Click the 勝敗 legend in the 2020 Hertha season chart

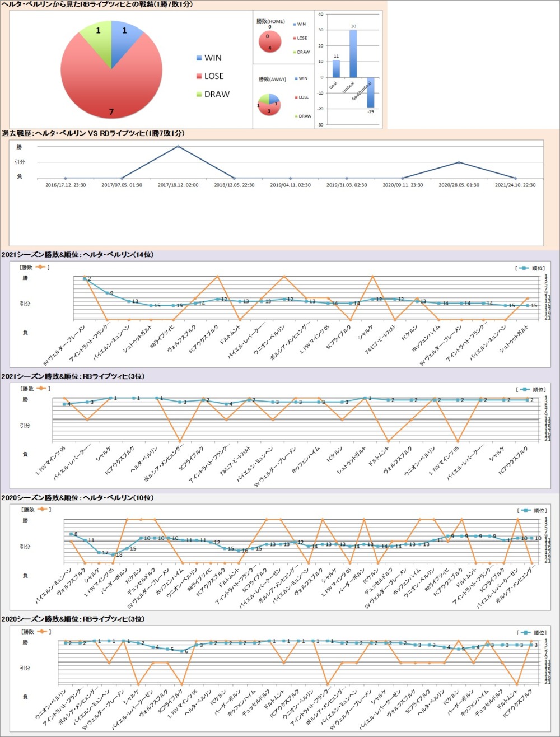click(35, 510)
